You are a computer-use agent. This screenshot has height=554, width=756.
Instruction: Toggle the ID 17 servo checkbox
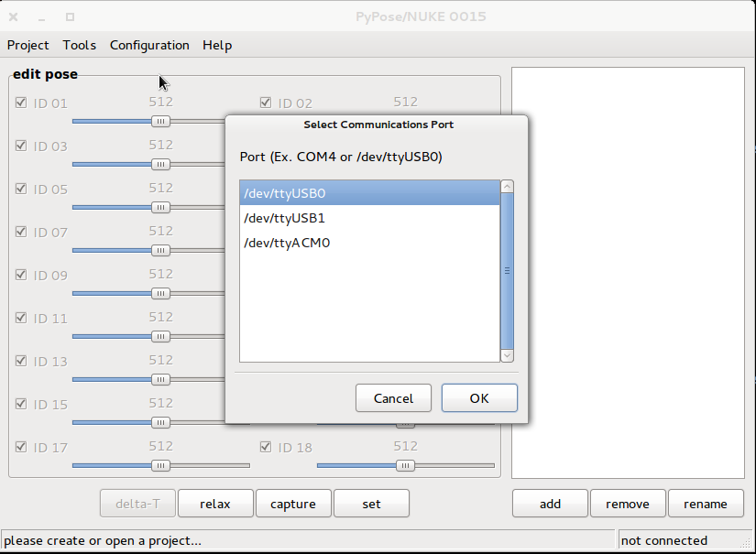[x=21, y=447]
